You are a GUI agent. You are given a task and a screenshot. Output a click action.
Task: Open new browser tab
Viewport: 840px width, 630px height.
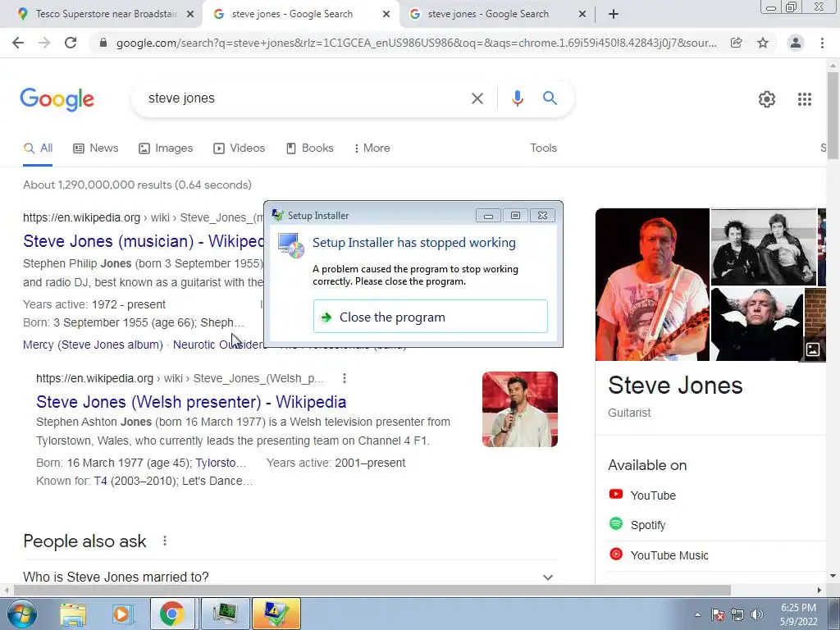tap(614, 15)
